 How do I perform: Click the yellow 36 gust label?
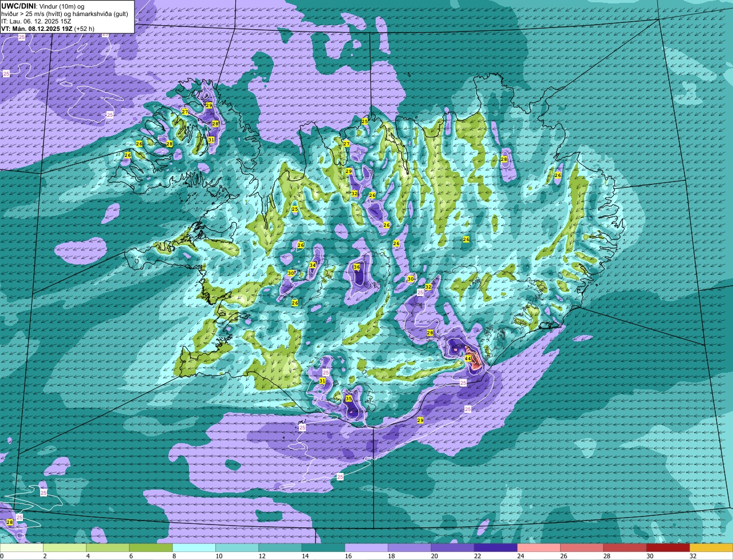357,267
